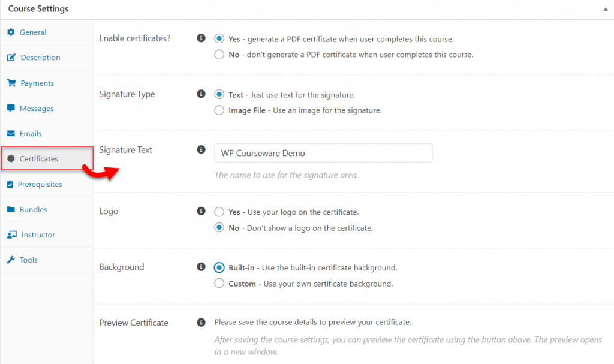Open the Emails tab
This screenshot has height=364, width=614.
pyautogui.click(x=31, y=134)
